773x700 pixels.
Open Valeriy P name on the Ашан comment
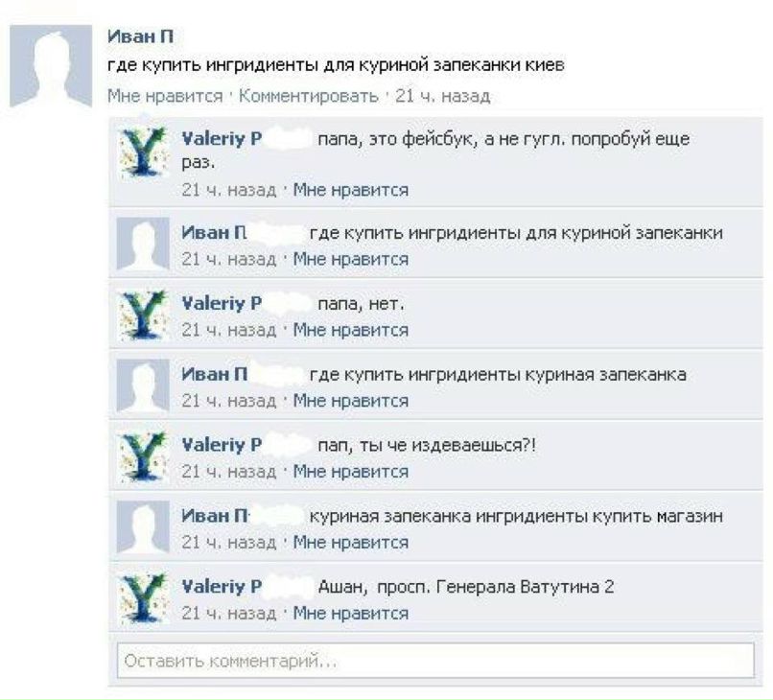(x=222, y=587)
